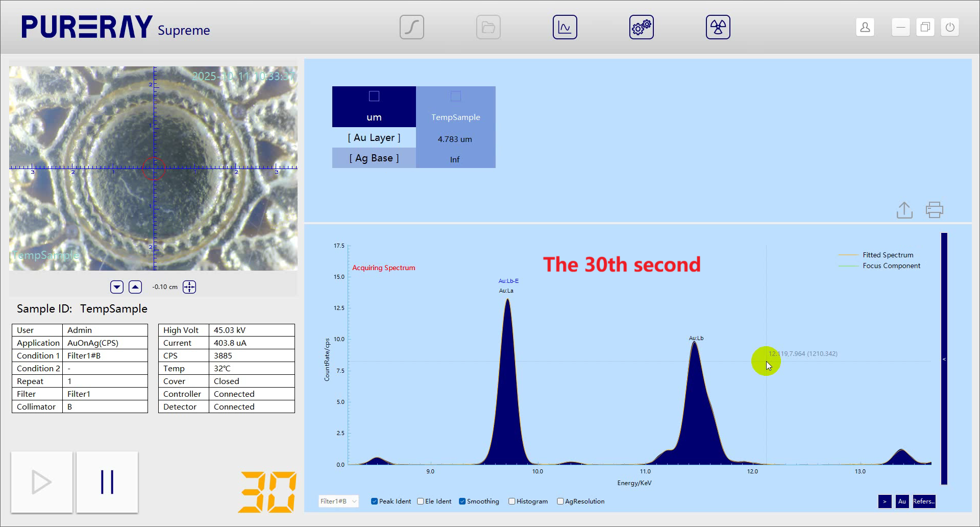The height and width of the screenshot is (527, 980).
Task: Click the crosshair stage move icon
Action: click(x=189, y=287)
